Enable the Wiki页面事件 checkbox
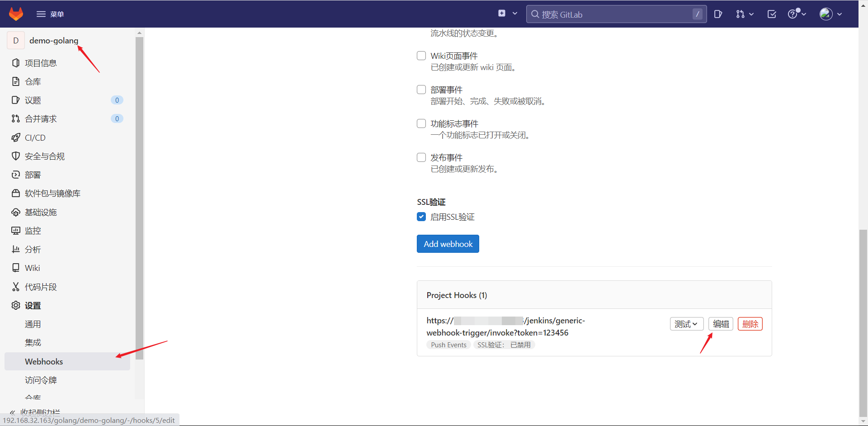This screenshot has width=868, height=426. coord(421,56)
